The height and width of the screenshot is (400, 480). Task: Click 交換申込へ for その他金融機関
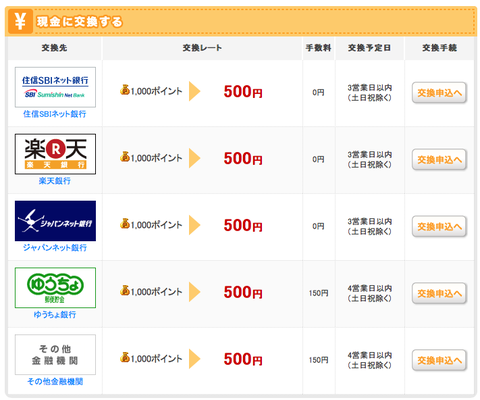[439, 360]
